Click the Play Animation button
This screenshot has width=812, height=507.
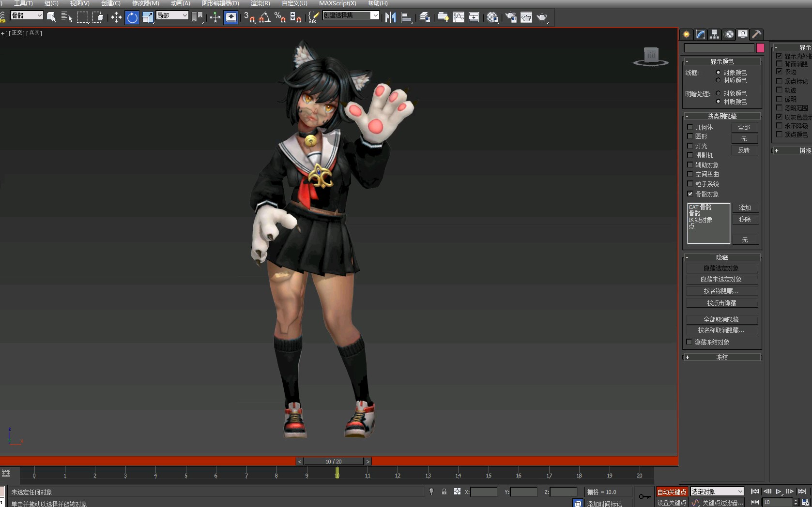(779, 491)
